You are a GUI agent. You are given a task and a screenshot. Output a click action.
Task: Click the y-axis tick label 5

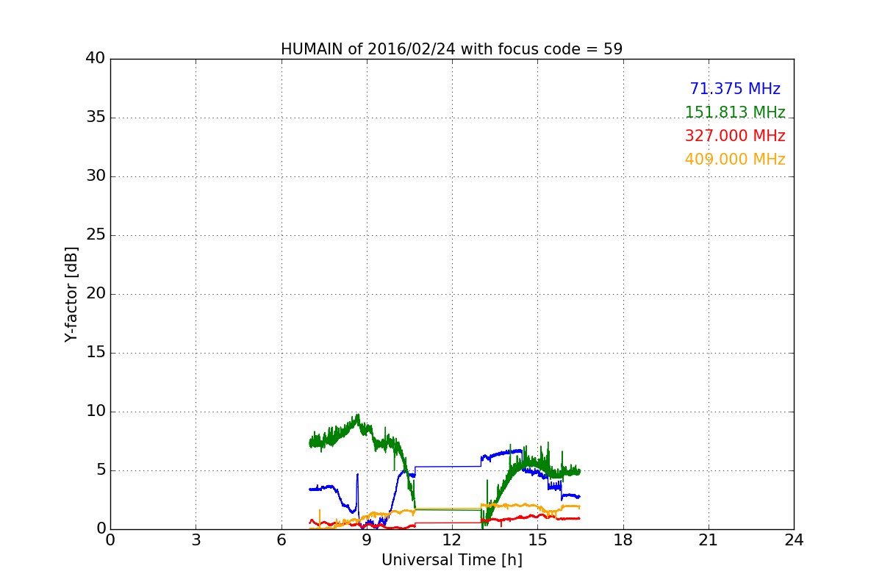[100, 470]
